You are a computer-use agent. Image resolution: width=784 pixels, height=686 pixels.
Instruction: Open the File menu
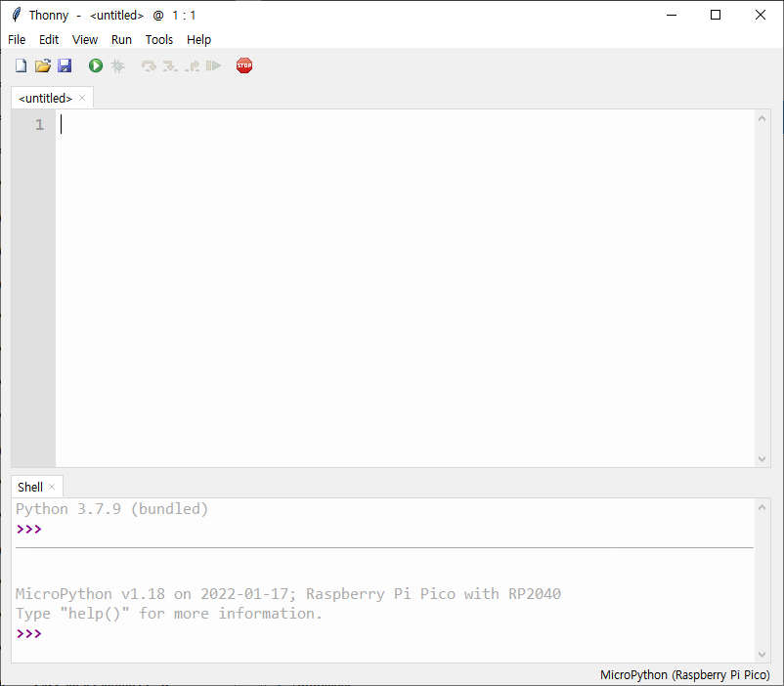click(17, 39)
